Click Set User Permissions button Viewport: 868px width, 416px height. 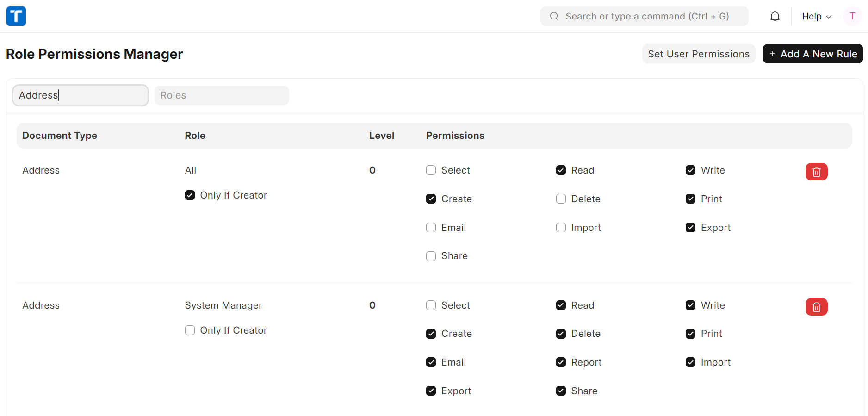click(x=698, y=54)
